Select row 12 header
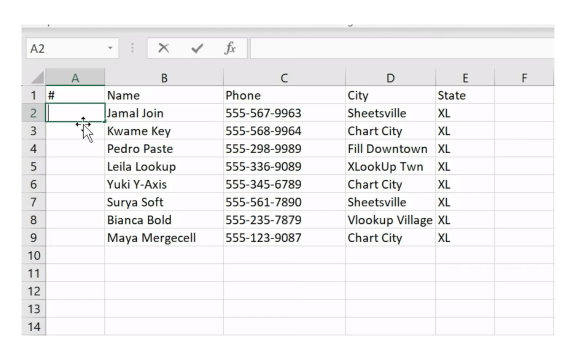 (33, 291)
